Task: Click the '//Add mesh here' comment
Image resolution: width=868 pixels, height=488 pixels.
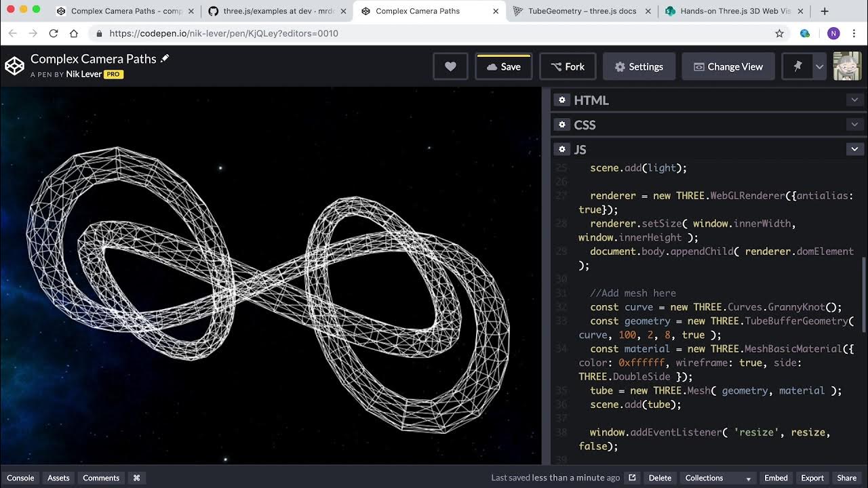Action: click(633, 293)
